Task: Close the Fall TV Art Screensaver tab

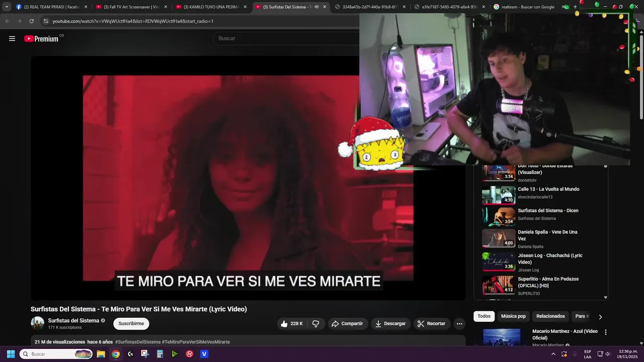Action: coord(166,7)
